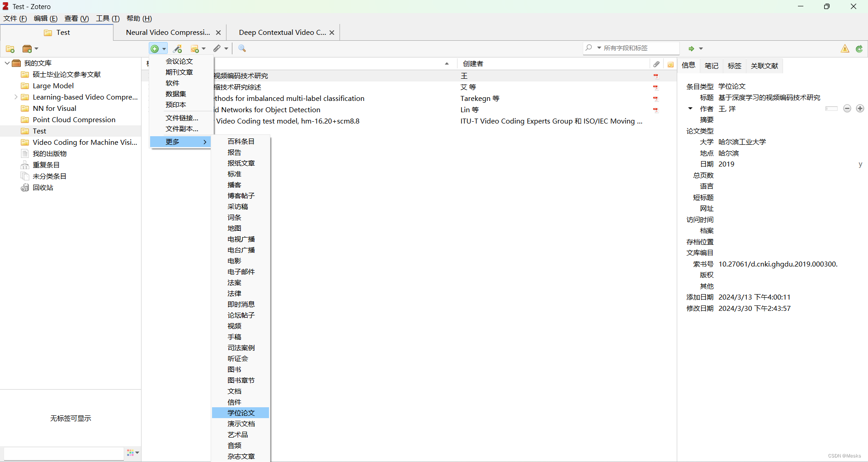
Task: Click the title column sort arrow
Action: [x=447, y=64]
